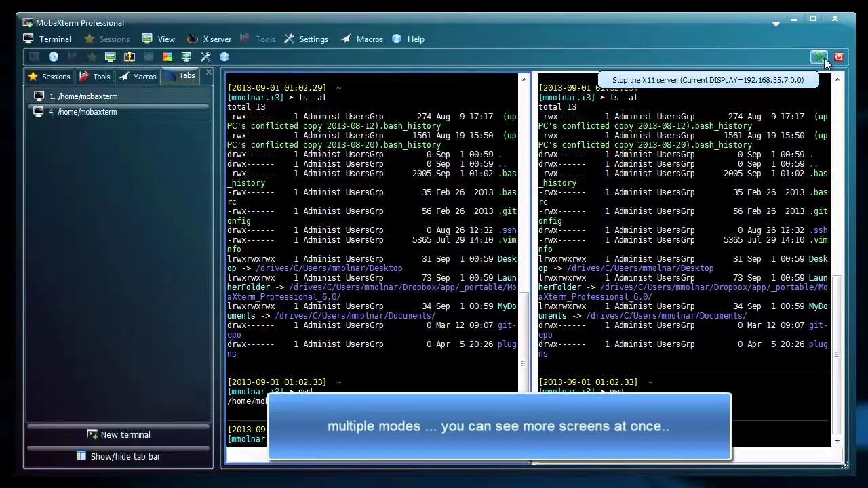
Task: Click Show/hide tab bar button
Action: (119, 456)
